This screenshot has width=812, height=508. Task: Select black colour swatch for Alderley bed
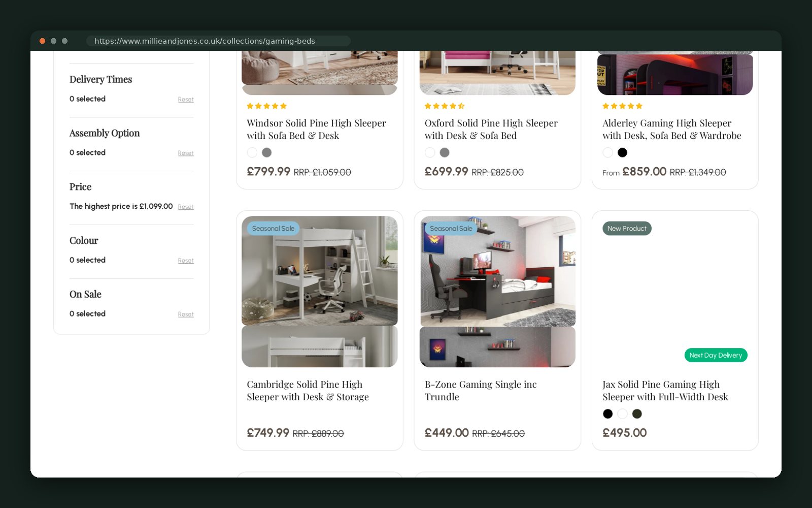pyautogui.click(x=622, y=152)
